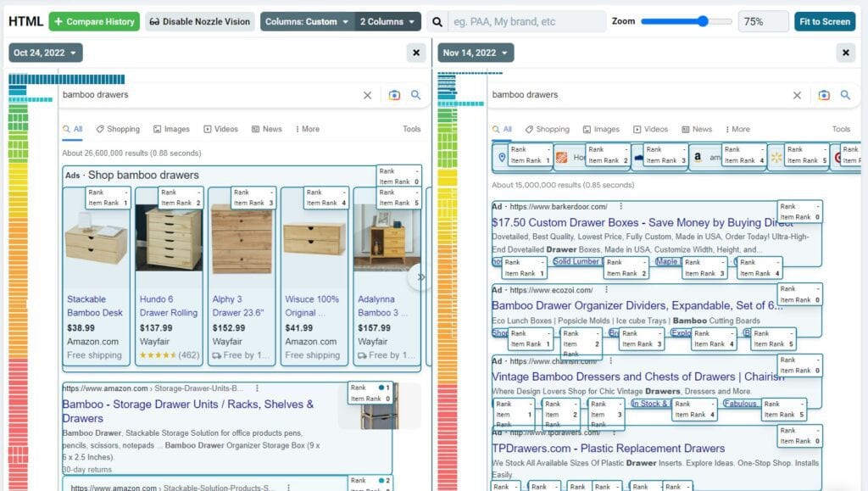Screen dimensions: 868x491
Task: Clear the left bamboo drawers search box
Action: [x=367, y=95]
